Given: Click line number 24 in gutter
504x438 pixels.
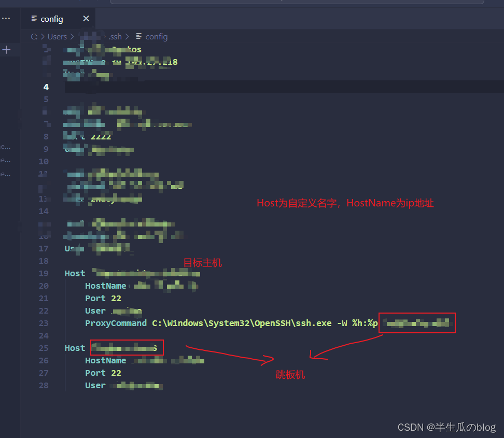Looking at the screenshot, I should point(44,336).
